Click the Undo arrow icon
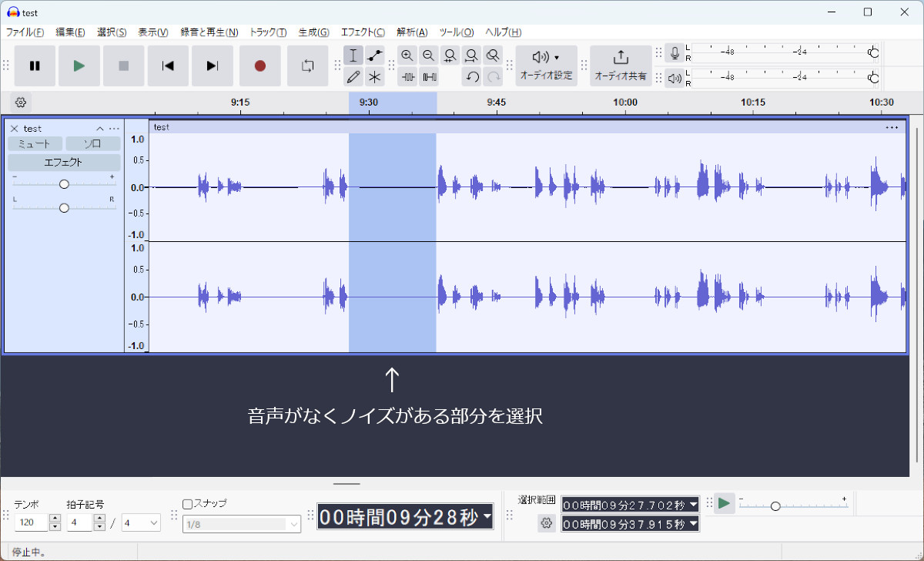This screenshot has height=561, width=924. [471, 76]
